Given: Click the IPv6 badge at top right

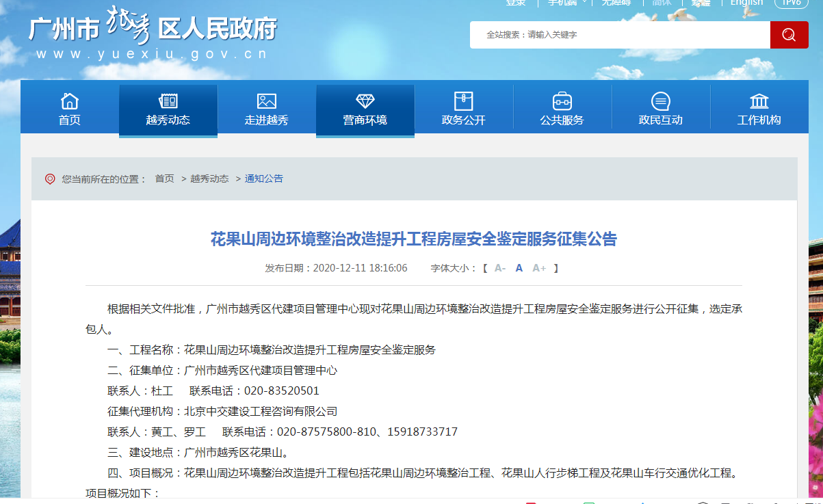Looking at the screenshot, I should [x=792, y=3].
